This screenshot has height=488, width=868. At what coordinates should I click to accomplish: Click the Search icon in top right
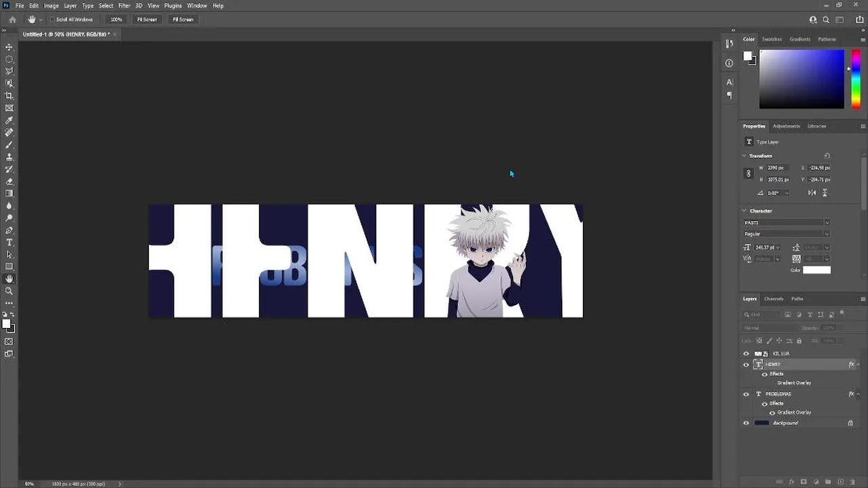click(827, 20)
